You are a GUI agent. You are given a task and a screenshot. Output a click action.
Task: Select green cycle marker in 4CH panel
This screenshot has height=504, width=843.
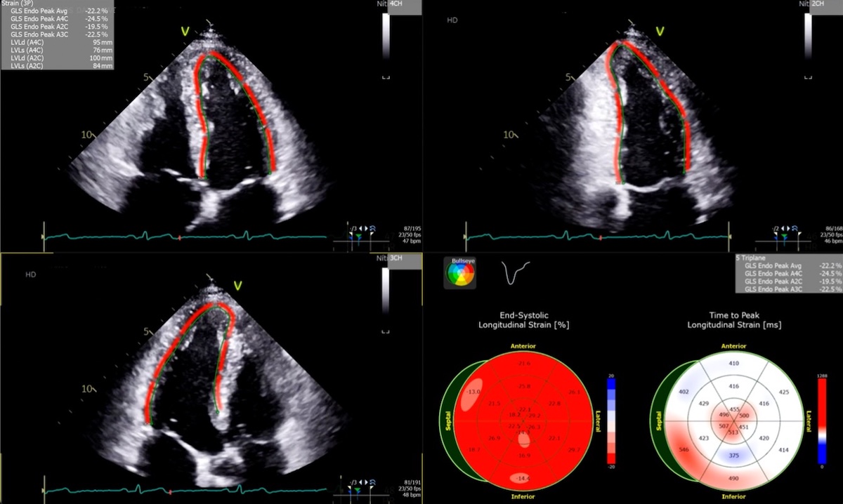coord(358,235)
